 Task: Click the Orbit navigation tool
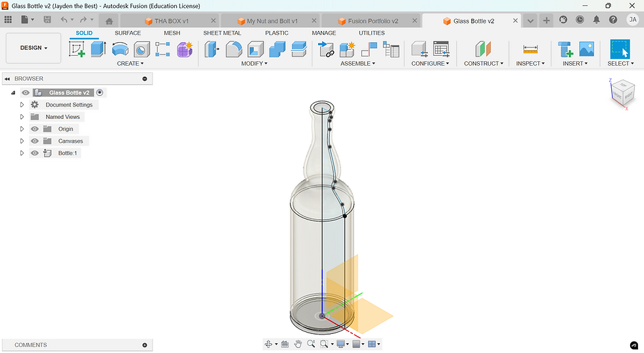(269, 344)
